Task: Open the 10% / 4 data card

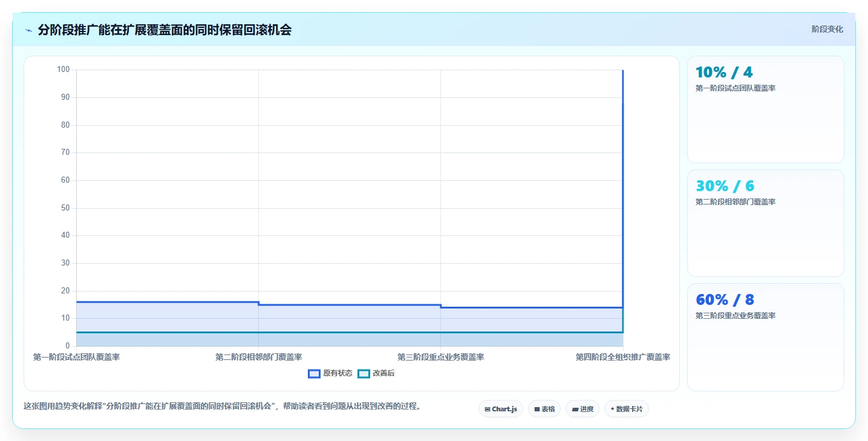Action: tap(765, 109)
